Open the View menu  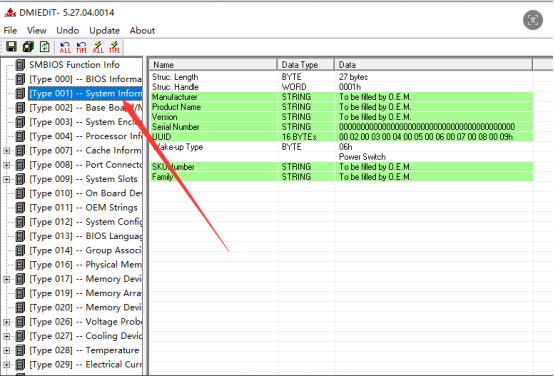coord(36,30)
